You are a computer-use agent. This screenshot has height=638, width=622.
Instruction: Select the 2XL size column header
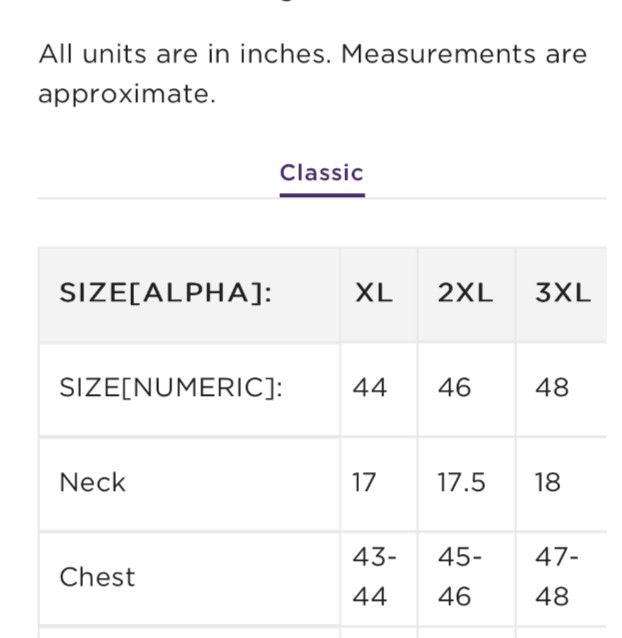pos(465,293)
